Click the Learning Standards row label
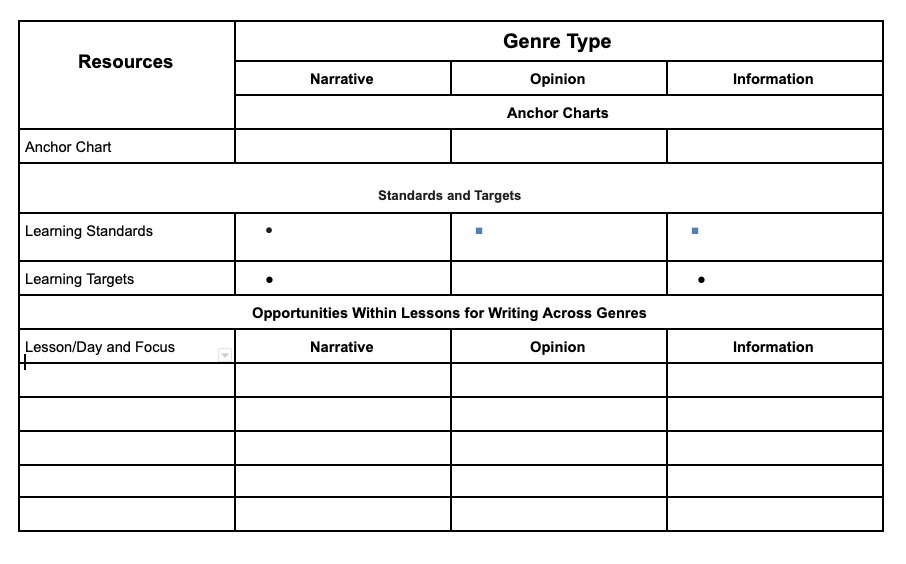906x564 pixels. click(89, 231)
